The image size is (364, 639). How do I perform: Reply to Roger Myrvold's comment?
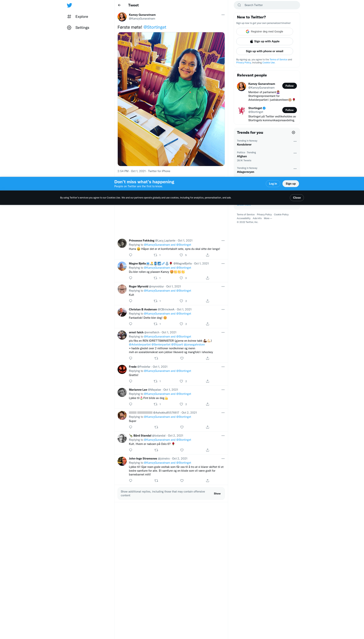(x=130, y=301)
